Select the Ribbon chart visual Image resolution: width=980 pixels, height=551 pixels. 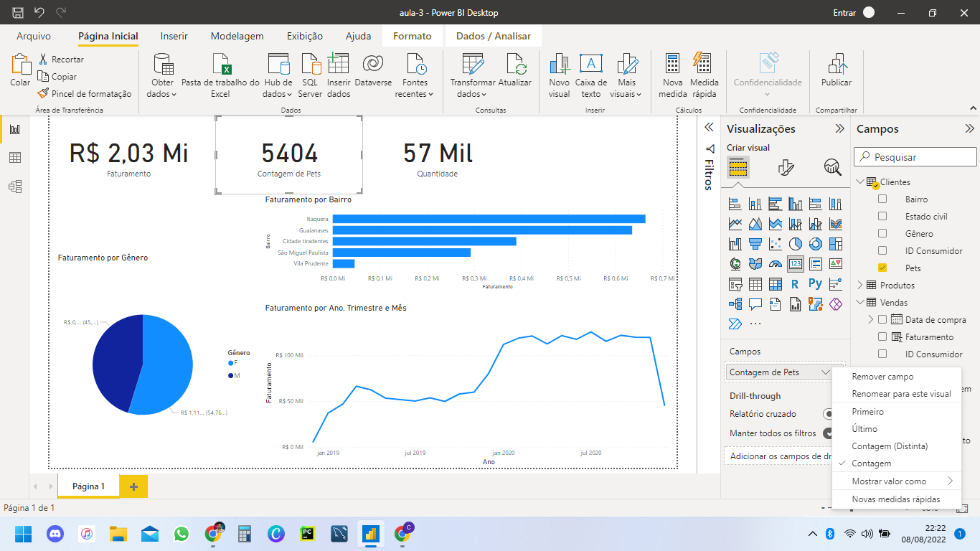[835, 224]
